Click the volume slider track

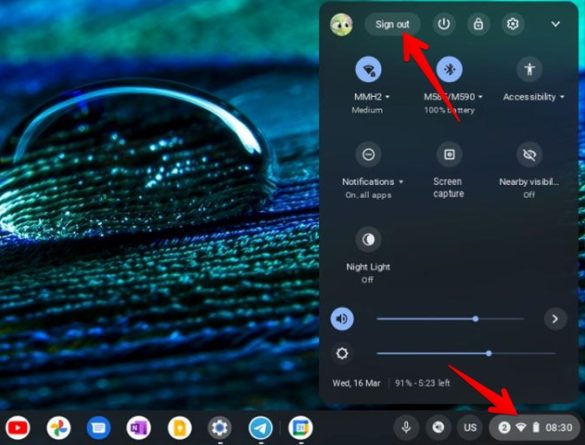[x=450, y=319]
